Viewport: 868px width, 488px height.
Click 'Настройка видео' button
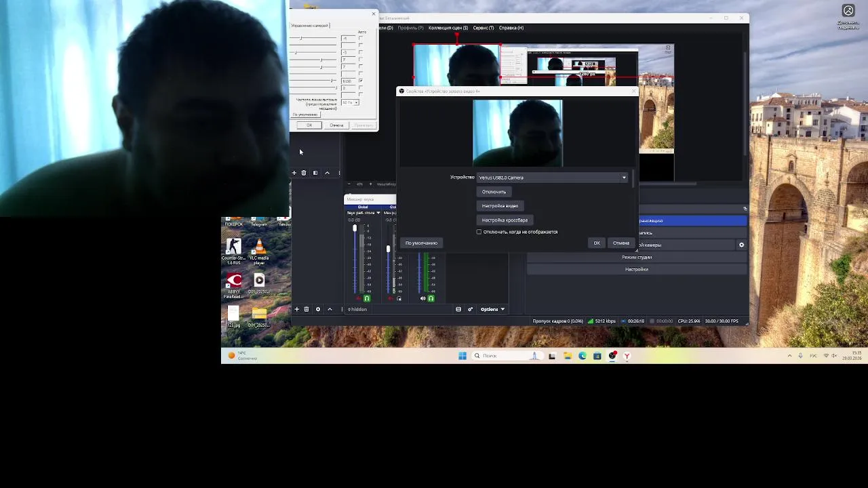[x=500, y=206]
